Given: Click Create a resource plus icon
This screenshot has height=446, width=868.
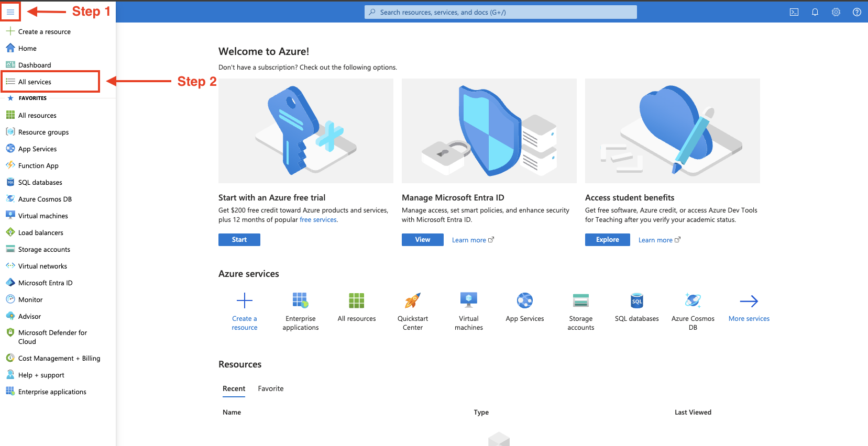Looking at the screenshot, I should tap(245, 300).
